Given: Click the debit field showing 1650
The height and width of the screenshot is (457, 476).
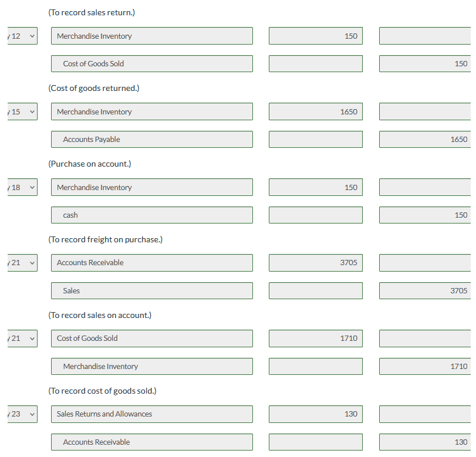Looking at the screenshot, I should click(x=315, y=111).
